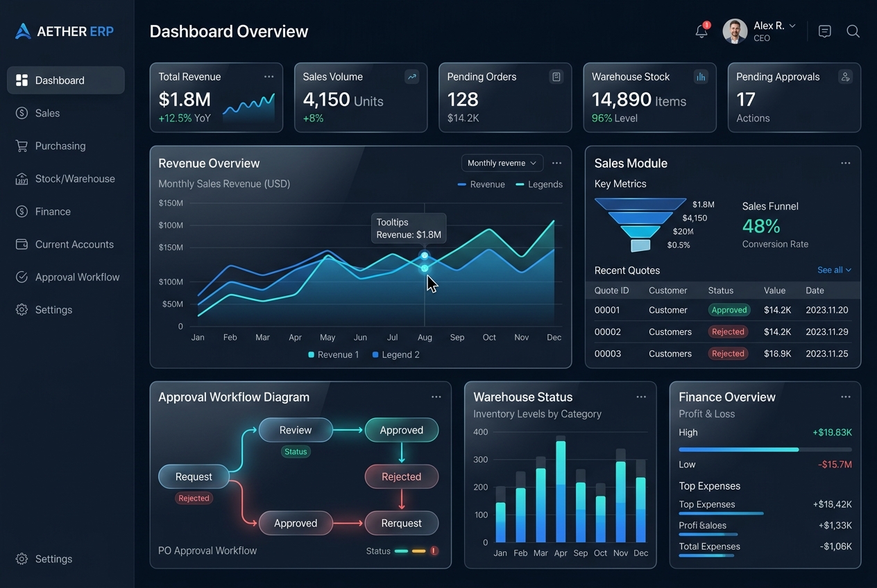Click the $18.9K quote value

tap(778, 354)
